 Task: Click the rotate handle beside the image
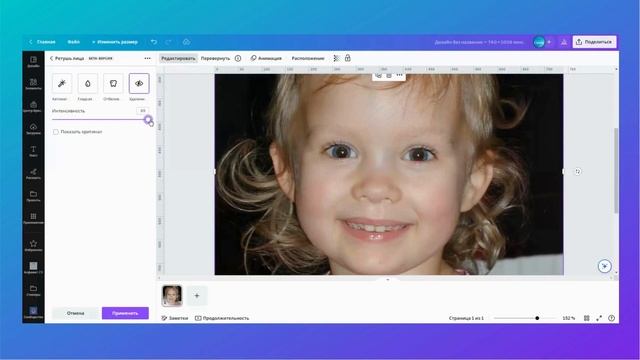pyautogui.click(x=578, y=171)
